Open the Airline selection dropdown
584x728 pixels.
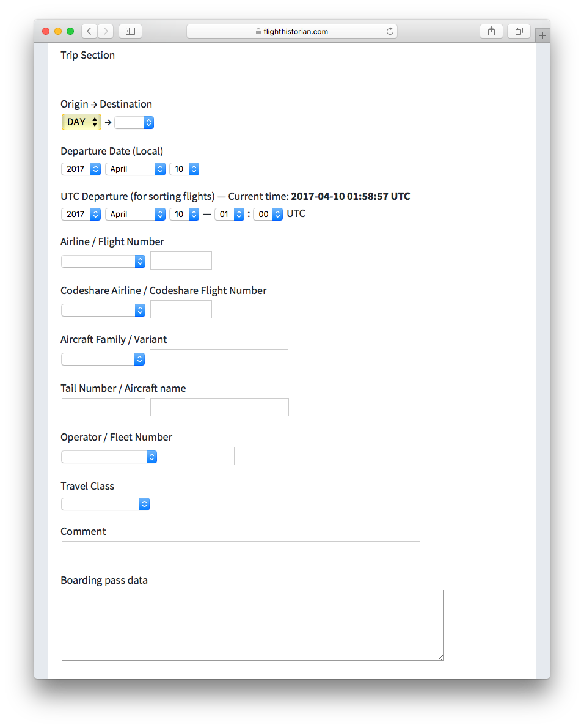[103, 260]
